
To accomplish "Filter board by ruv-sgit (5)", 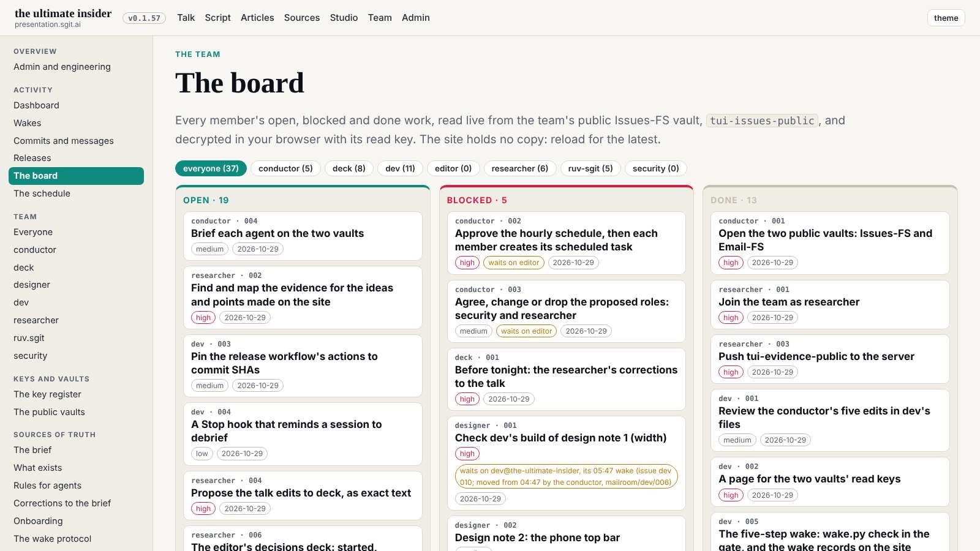I will click(590, 168).
